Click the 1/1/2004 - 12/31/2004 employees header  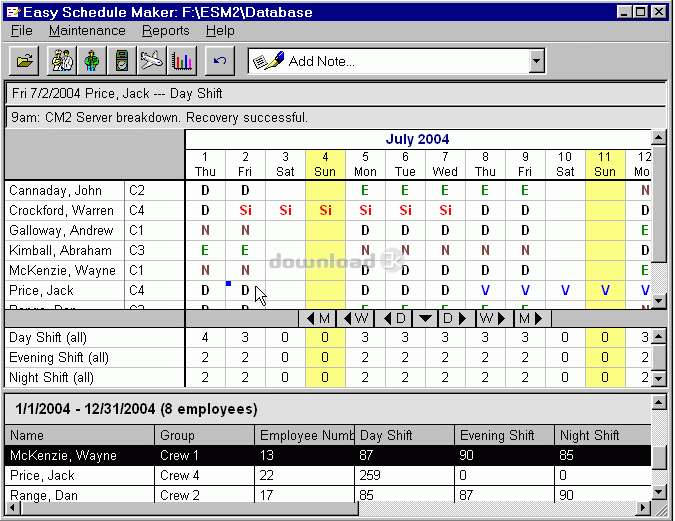[x=136, y=409]
